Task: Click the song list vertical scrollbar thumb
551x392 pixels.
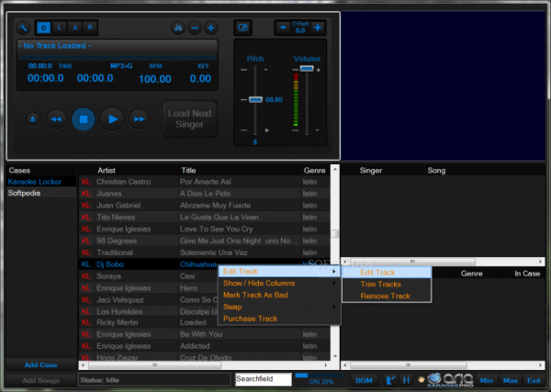Action: [335, 233]
